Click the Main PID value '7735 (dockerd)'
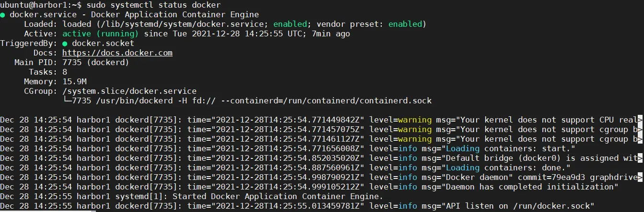Screen dimensions: 644x212 pyautogui.click(x=96, y=63)
